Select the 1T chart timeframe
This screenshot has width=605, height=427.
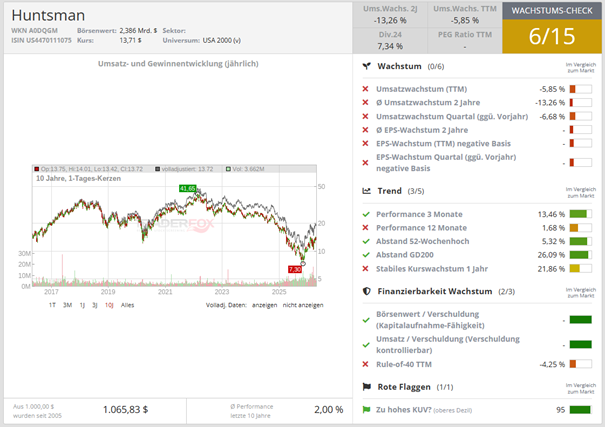[x=52, y=305]
